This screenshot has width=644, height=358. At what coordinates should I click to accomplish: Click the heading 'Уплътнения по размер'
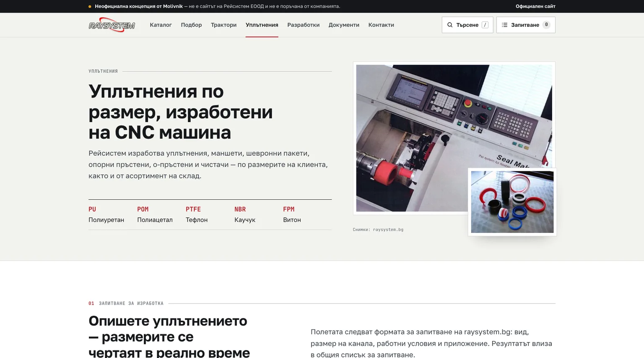(180, 112)
